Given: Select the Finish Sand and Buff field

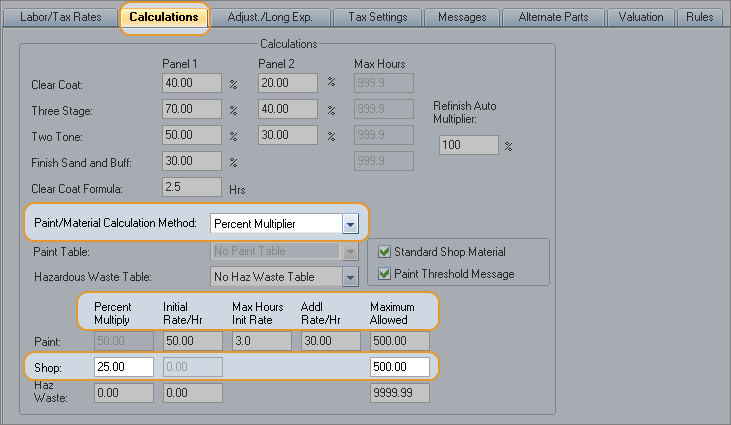Looking at the screenshot, I should (x=191, y=161).
